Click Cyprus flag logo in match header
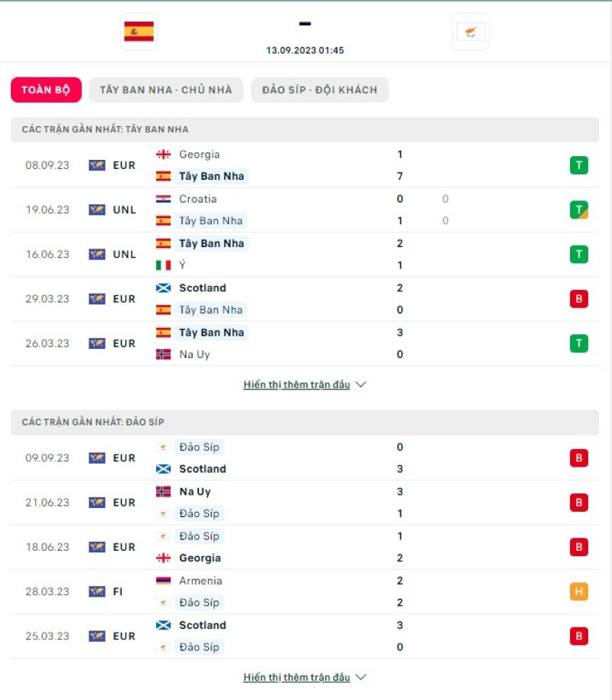Viewport: 612px width, 700px height. [x=470, y=31]
